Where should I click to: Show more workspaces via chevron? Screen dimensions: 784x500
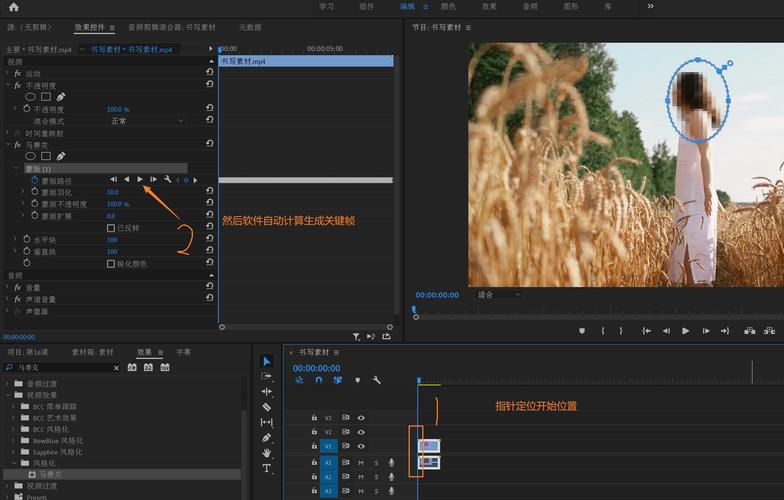(x=650, y=6)
